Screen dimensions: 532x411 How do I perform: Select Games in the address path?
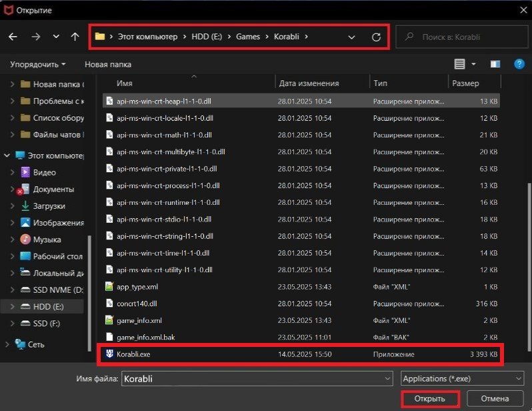tap(248, 36)
